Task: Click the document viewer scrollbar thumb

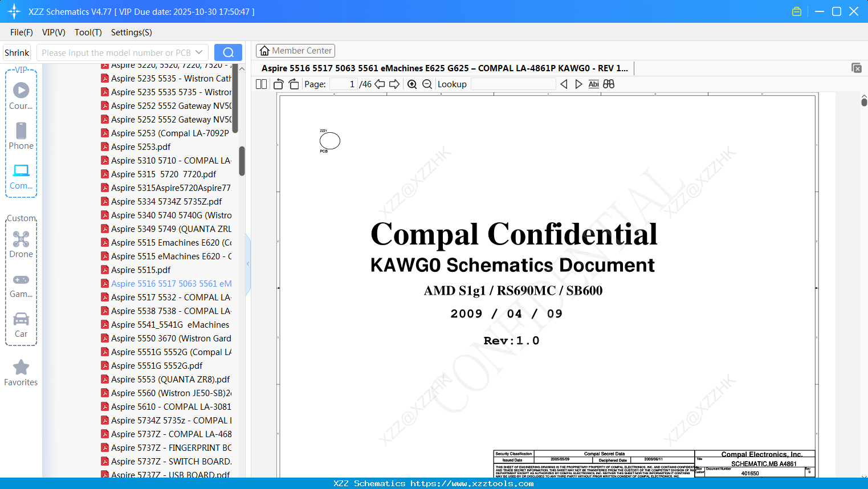Action: coord(864,102)
